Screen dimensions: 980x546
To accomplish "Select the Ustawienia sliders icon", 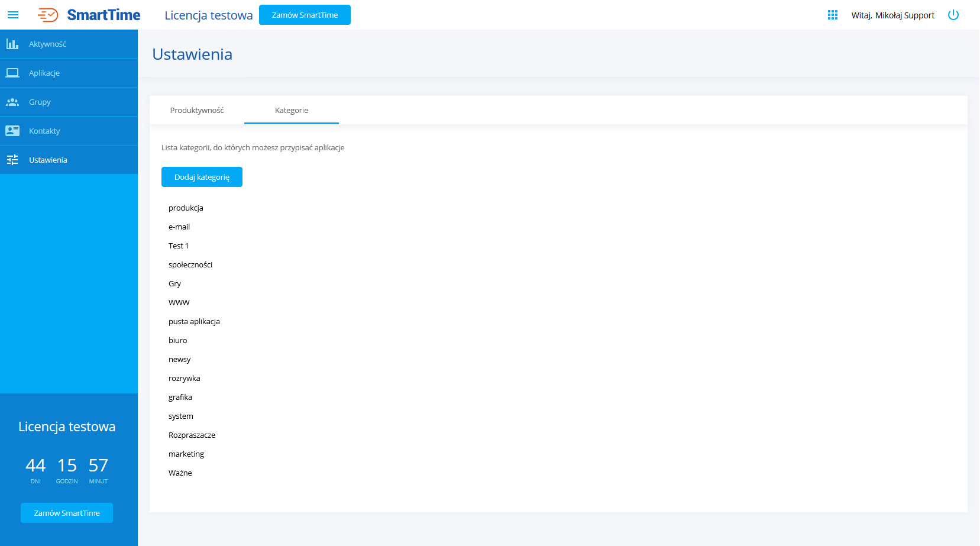I will (x=12, y=159).
